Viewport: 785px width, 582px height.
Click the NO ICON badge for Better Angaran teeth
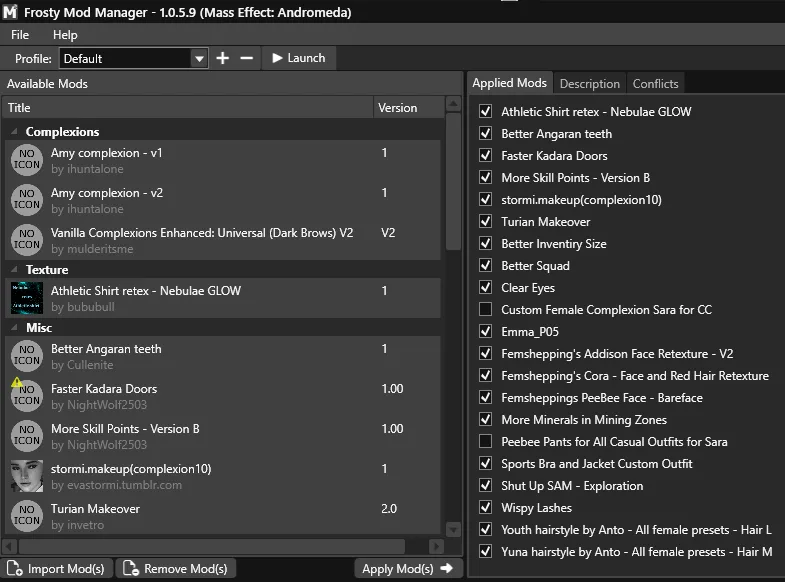click(27, 356)
